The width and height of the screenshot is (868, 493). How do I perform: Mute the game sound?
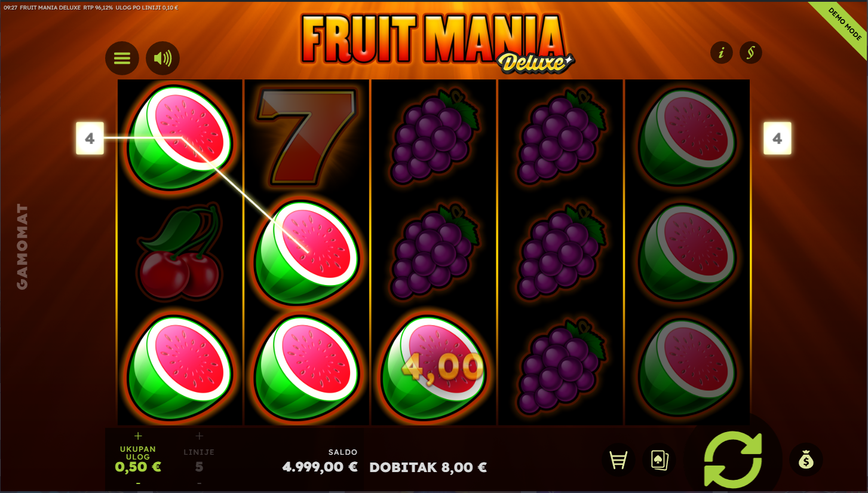[162, 58]
